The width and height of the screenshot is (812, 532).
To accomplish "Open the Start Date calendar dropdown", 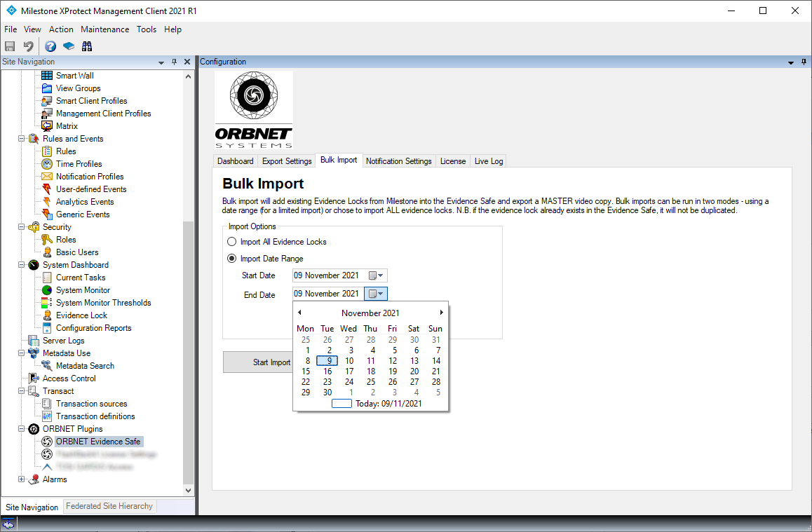I will point(376,275).
